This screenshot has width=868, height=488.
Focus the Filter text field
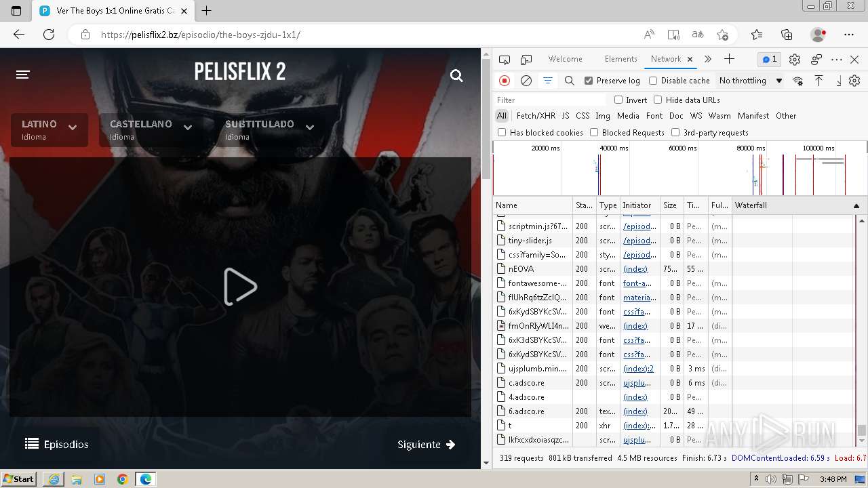click(x=551, y=100)
